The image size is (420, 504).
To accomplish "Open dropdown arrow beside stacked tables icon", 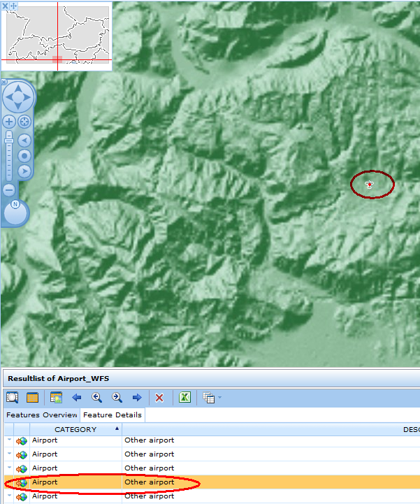I will [x=220, y=398].
